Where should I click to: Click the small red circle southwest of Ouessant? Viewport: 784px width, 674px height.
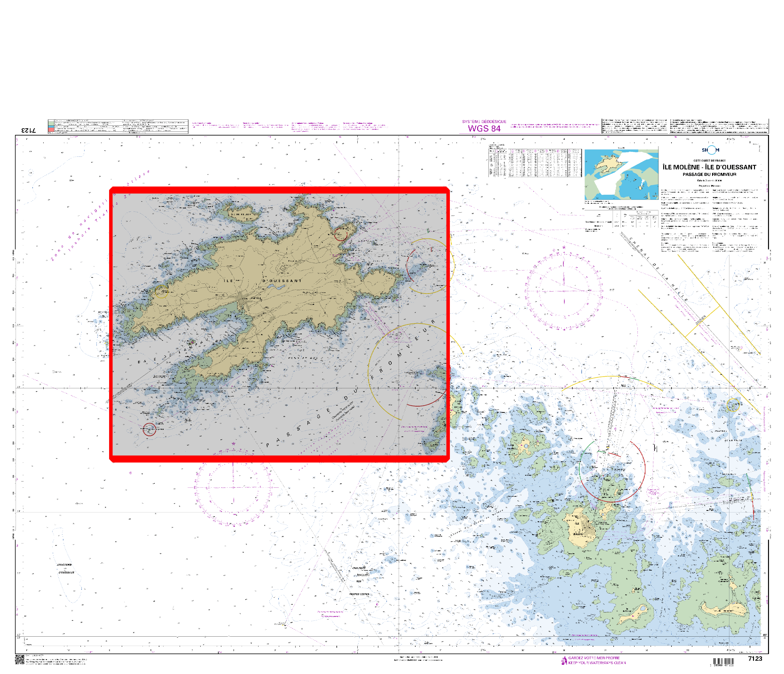click(x=149, y=429)
